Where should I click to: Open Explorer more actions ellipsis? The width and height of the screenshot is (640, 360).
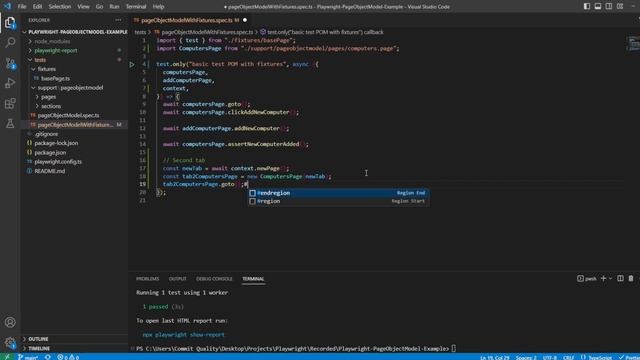coord(118,20)
